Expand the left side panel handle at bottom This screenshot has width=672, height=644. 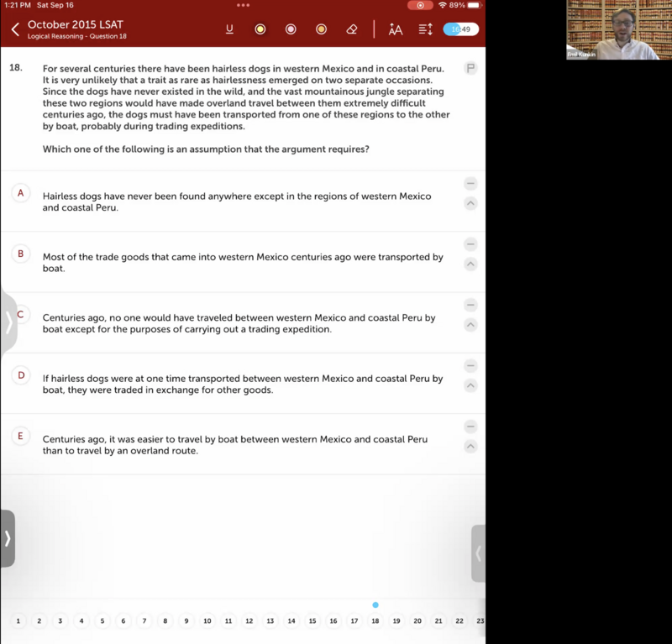pos(8,538)
